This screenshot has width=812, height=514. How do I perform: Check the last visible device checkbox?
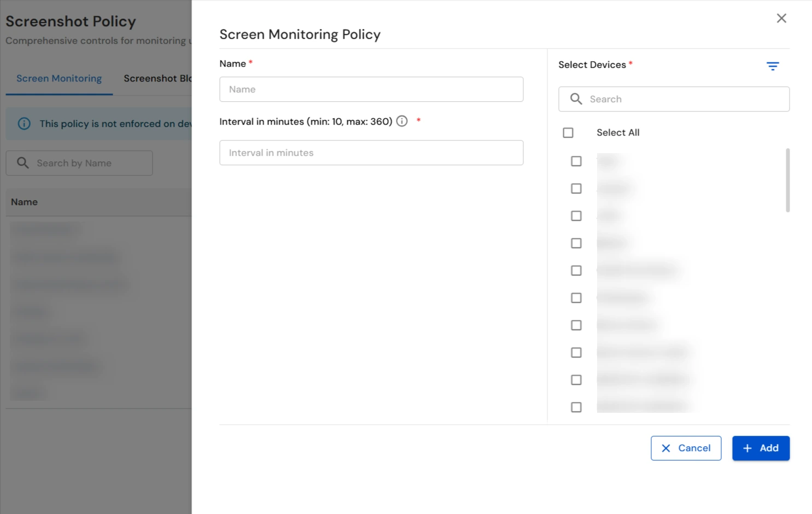tap(576, 407)
